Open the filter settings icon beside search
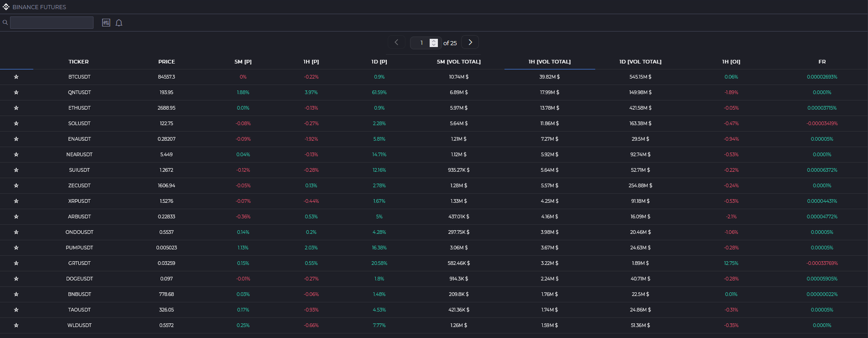Screen dimensions: 868x338 point(106,23)
